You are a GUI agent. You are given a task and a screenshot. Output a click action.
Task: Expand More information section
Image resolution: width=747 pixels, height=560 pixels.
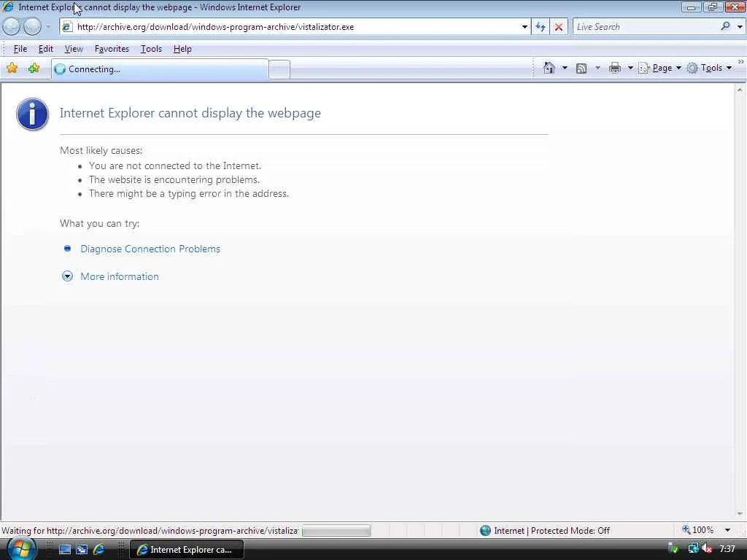click(x=119, y=276)
